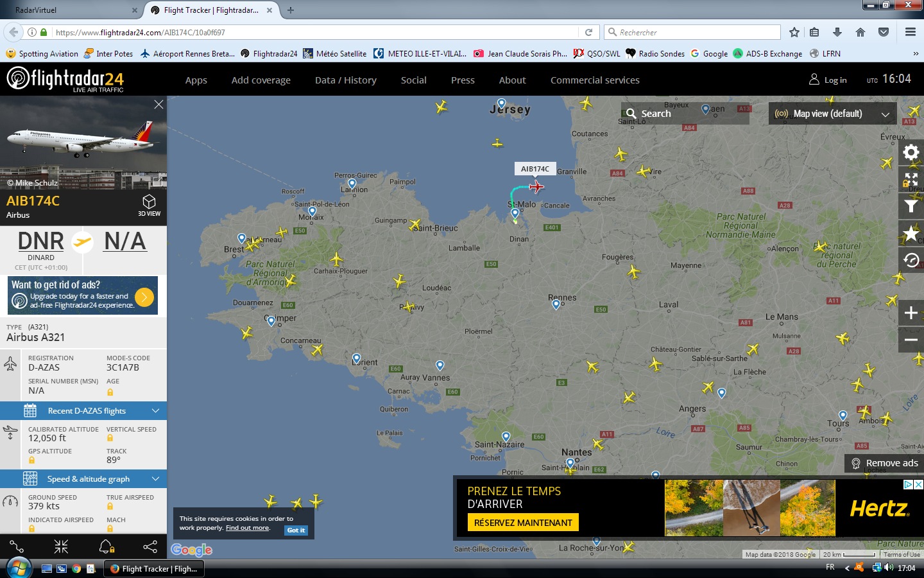Click the N/A destination airport code
Screen dimensions: 924x578
pos(125,241)
